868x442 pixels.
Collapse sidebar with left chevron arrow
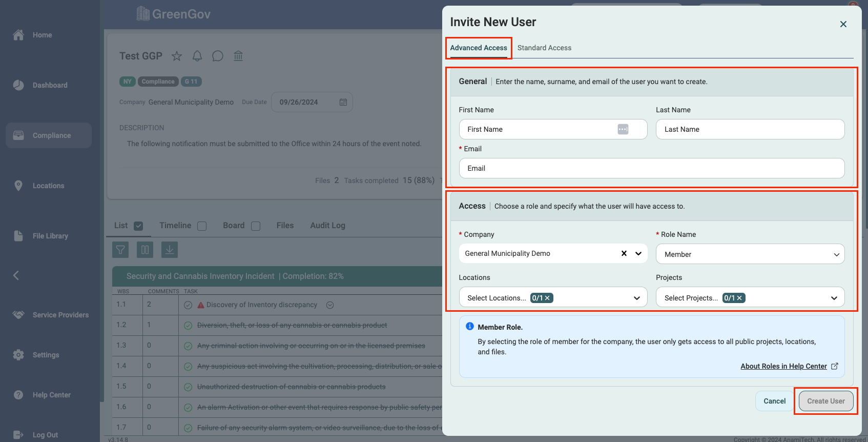point(16,275)
